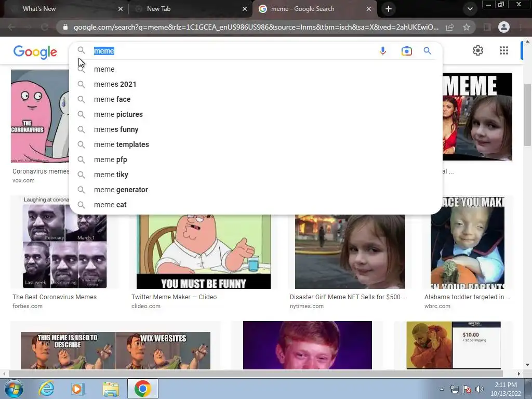Bookmark this page with star icon
The image size is (532, 399).
pos(467,27)
